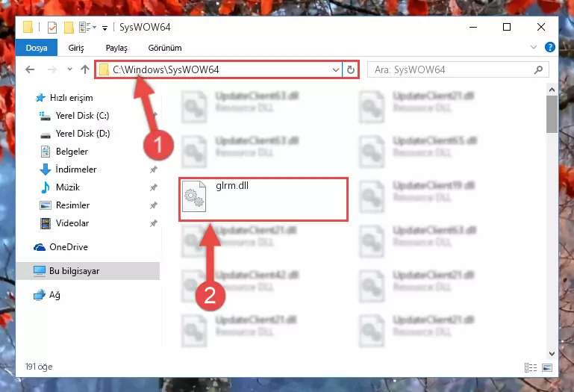The image size is (574, 392).
Task: Click the pin icon next to Müzik
Action: pos(153,187)
